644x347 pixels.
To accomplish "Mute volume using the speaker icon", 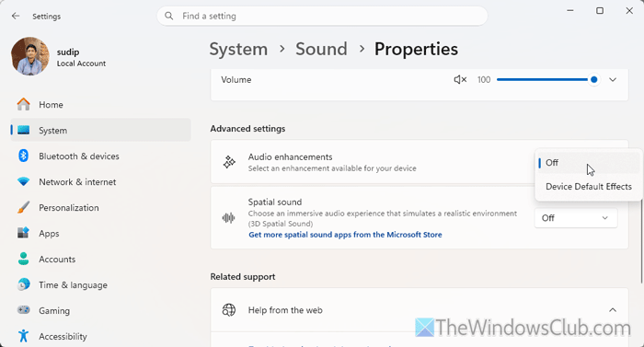I will (x=460, y=80).
